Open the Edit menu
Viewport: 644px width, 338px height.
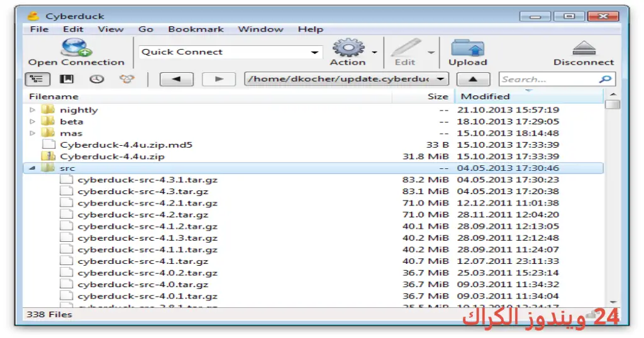coord(73,29)
